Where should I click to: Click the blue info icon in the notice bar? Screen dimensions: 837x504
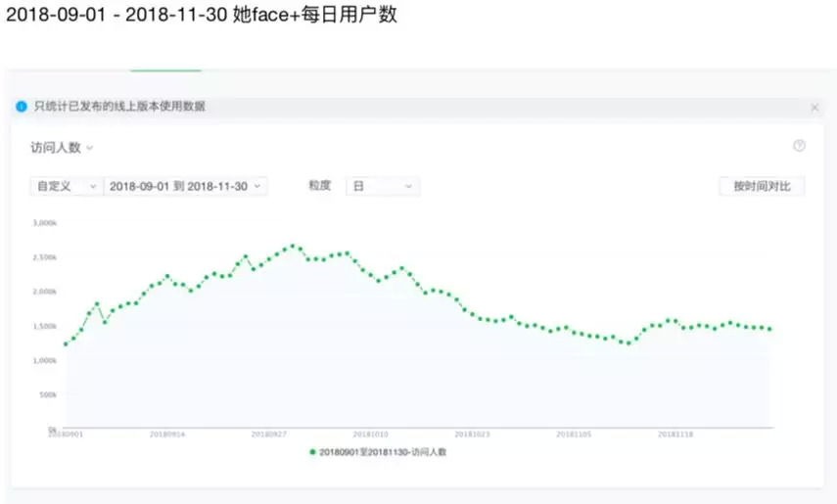tap(22, 107)
